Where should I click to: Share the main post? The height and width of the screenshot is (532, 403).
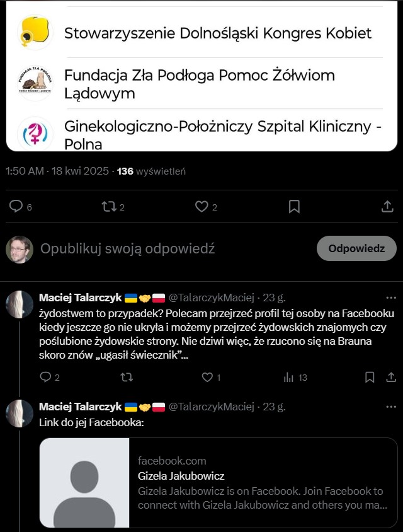(x=387, y=207)
